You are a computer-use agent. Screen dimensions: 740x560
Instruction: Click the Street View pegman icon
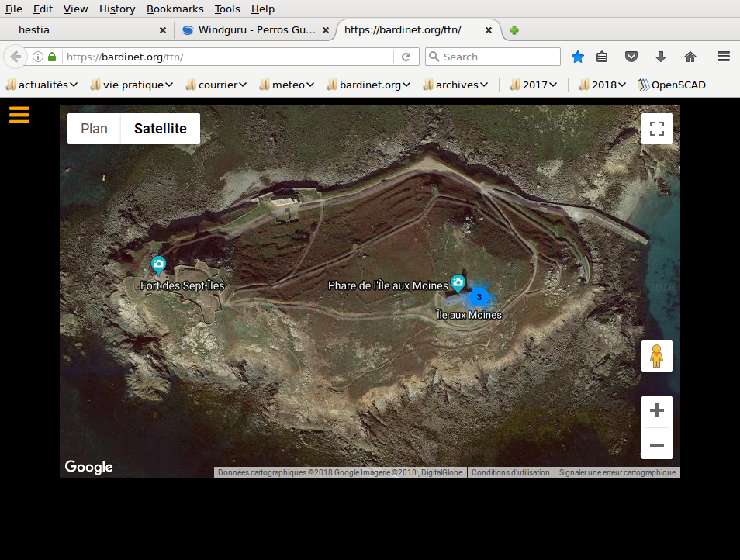point(656,356)
